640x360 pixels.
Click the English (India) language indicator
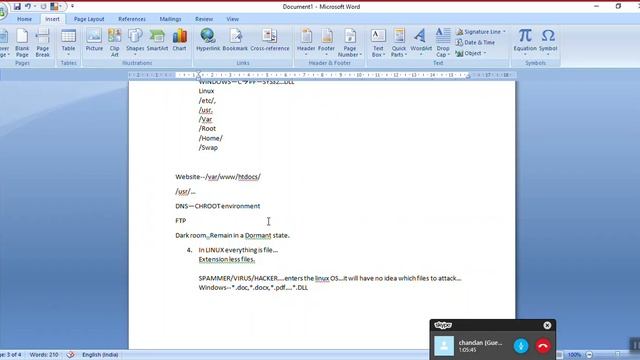[x=100, y=355]
